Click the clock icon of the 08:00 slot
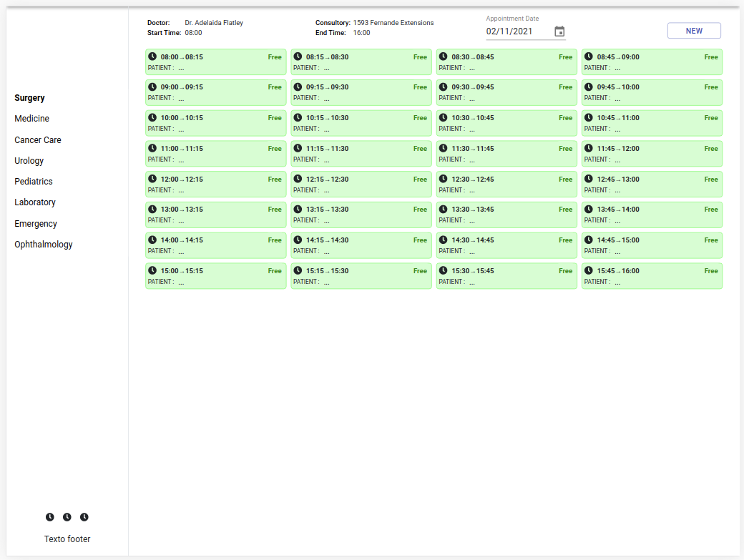Viewport: 744px width, 560px height. 152,57
